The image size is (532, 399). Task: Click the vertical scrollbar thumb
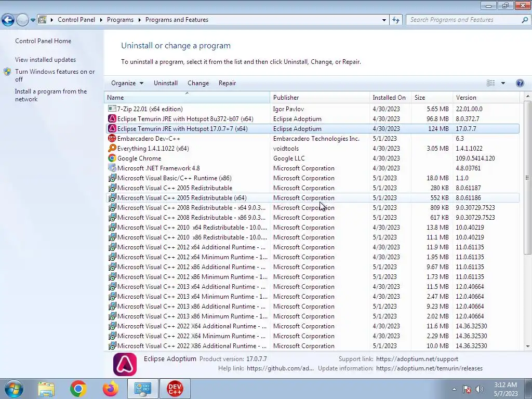[x=527, y=178]
